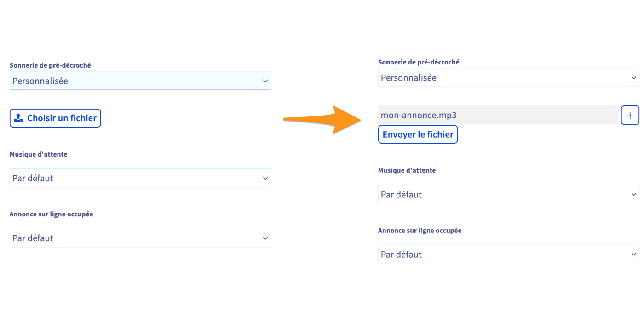
Task: Click chevron of Personnalisée dropdown above mon-annonce.mp3 field
Action: click(x=634, y=78)
